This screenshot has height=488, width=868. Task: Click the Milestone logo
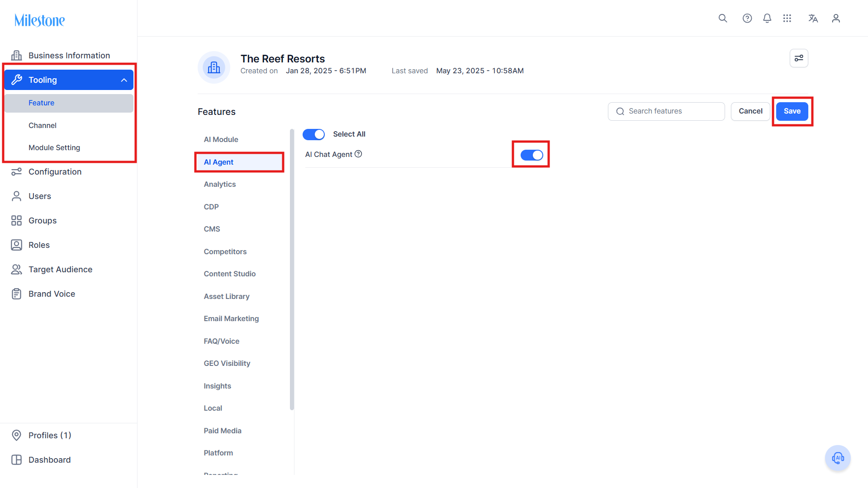tap(40, 20)
